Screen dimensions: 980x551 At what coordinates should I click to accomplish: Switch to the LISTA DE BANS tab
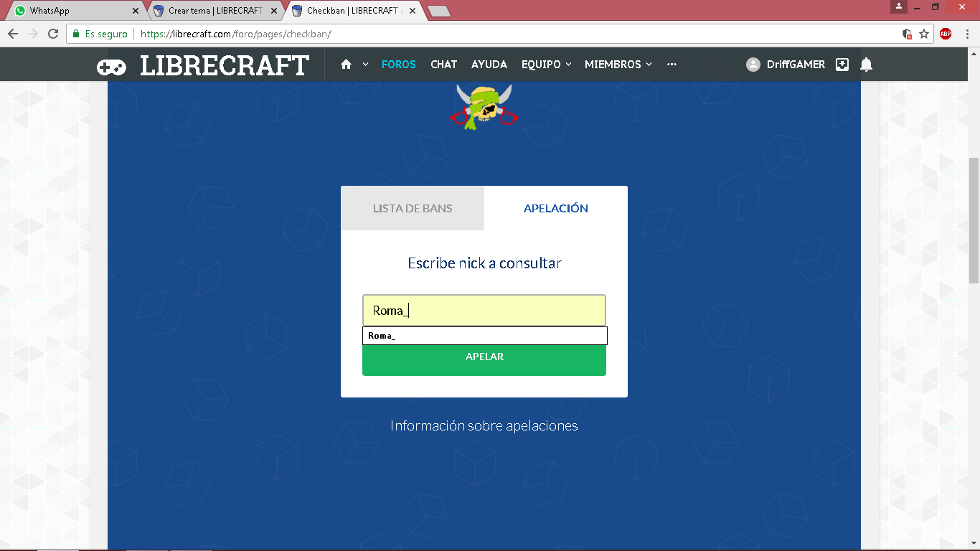pyautogui.click(x=413, y=208)
